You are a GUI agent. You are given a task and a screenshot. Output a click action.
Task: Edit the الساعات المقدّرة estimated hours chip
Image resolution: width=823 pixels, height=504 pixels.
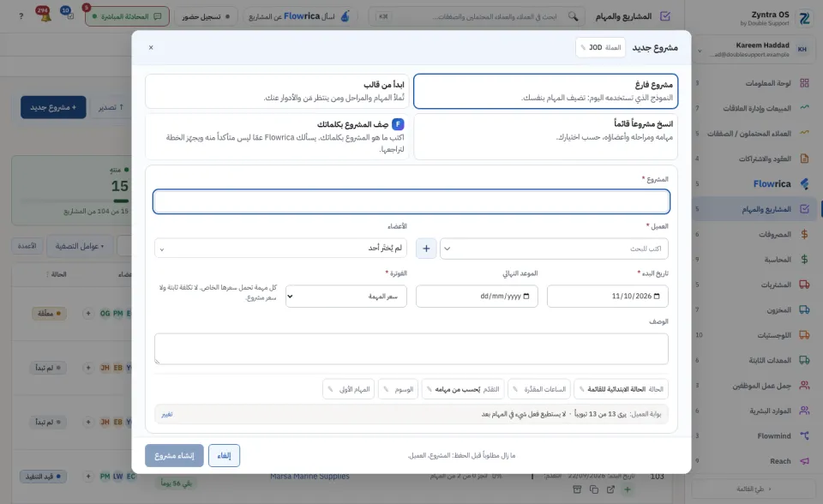click(539, 389)
